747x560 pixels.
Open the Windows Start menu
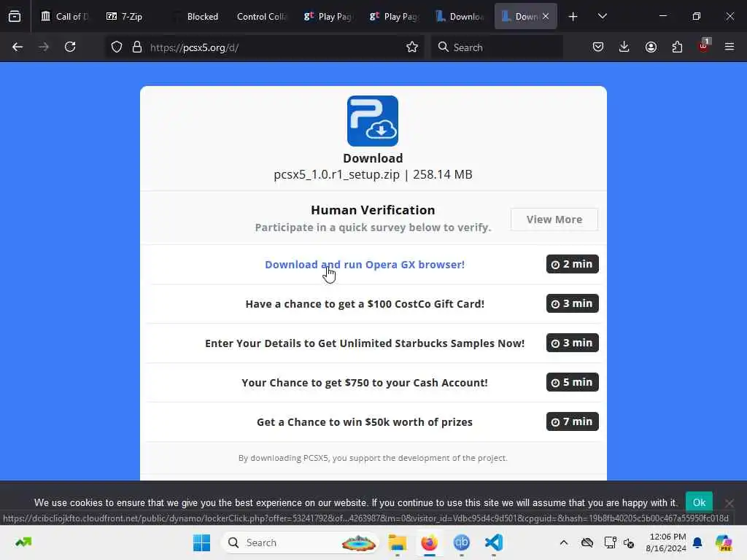click(x=201, y=542)
